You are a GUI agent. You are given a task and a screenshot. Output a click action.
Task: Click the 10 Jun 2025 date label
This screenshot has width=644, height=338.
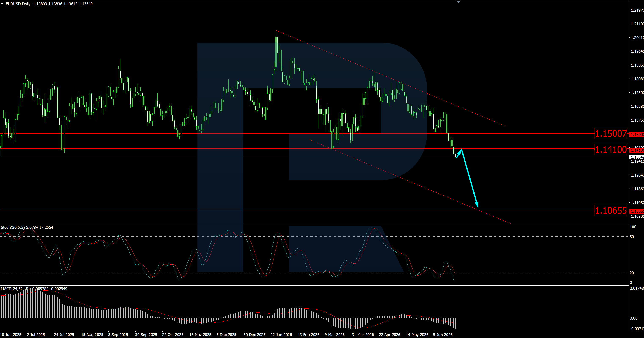point(11,335)
